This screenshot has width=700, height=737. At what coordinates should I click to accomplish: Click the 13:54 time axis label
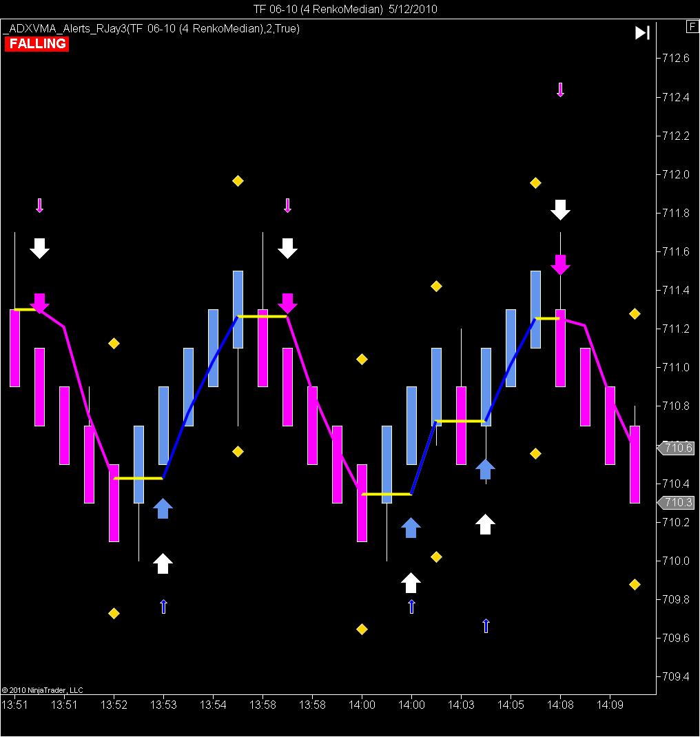pos(213,705)
